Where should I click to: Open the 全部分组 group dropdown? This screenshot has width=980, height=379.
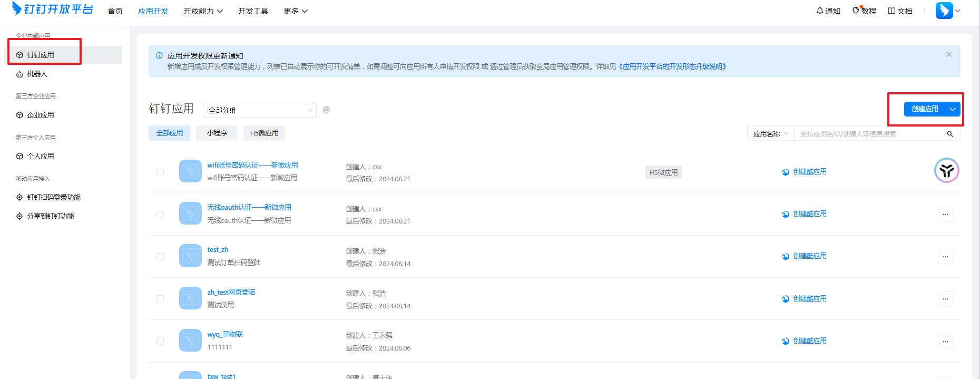coord(260,110)
